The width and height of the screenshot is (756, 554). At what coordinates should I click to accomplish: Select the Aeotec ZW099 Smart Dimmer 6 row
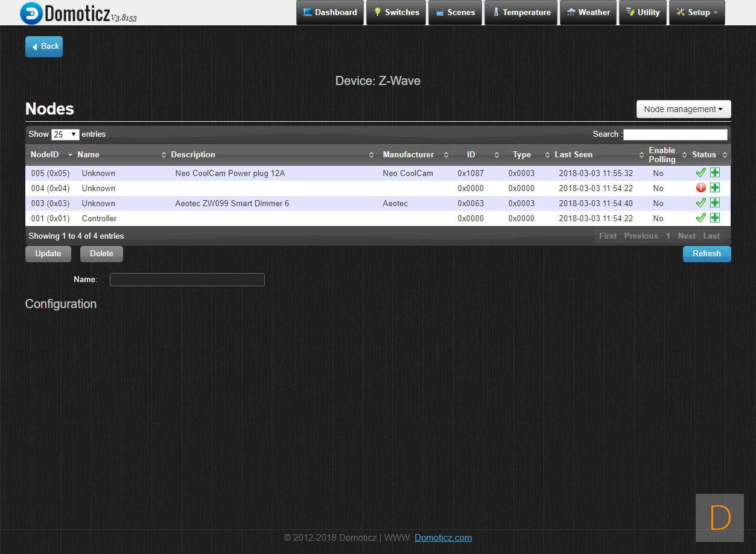coord(232,203)
